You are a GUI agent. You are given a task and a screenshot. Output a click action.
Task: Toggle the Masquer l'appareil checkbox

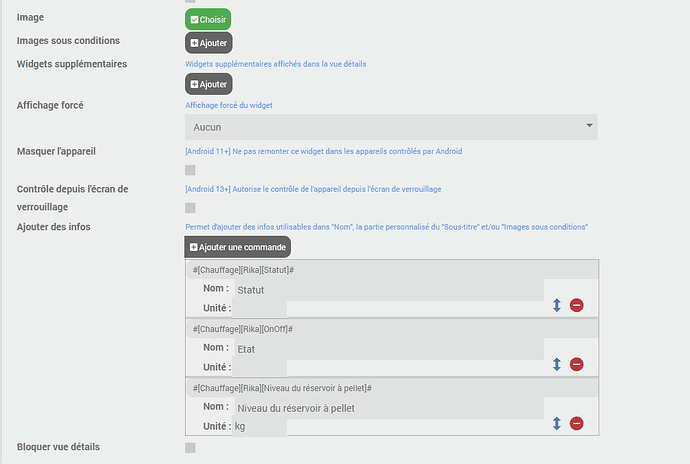(190, 170)
